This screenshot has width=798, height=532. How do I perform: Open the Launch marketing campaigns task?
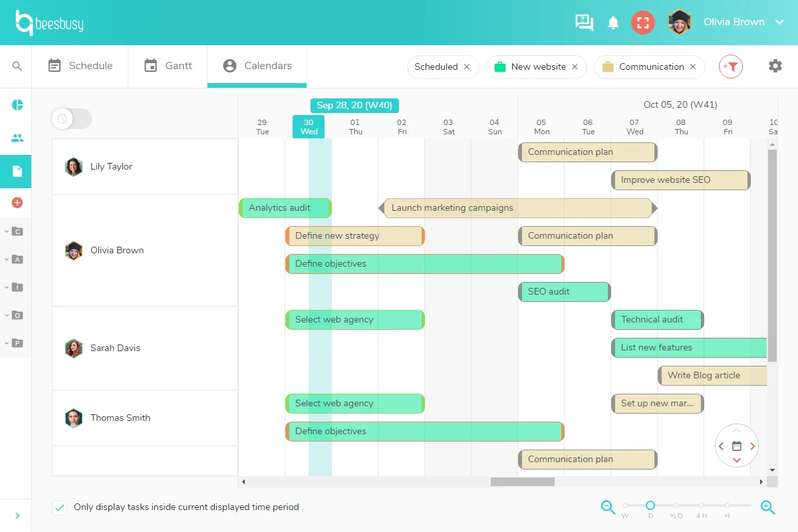click(x=518, y=207)
